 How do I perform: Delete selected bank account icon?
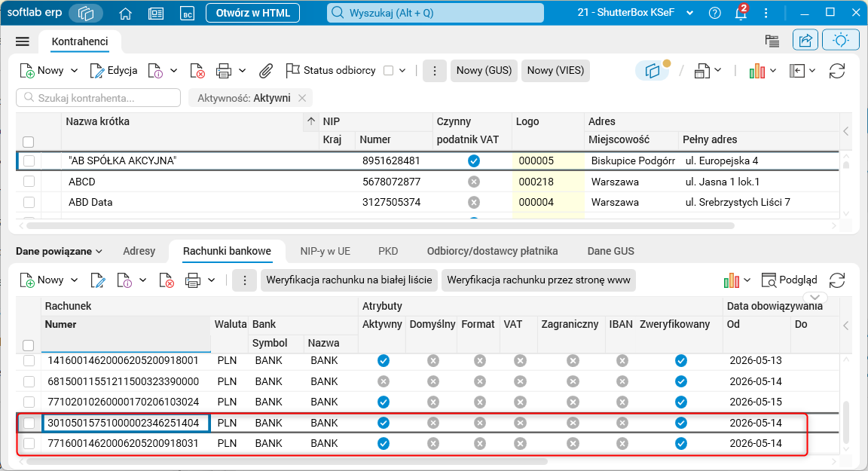tap(167, 280)
